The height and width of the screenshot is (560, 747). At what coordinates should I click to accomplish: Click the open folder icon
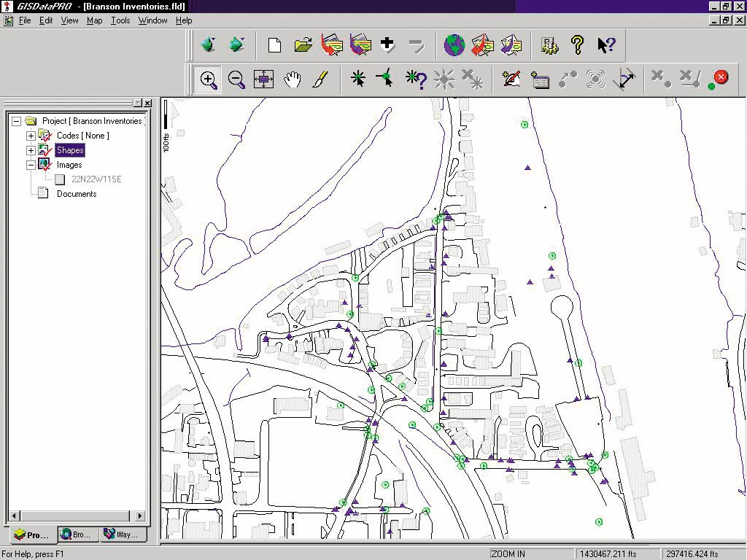[x=303, y=45]
